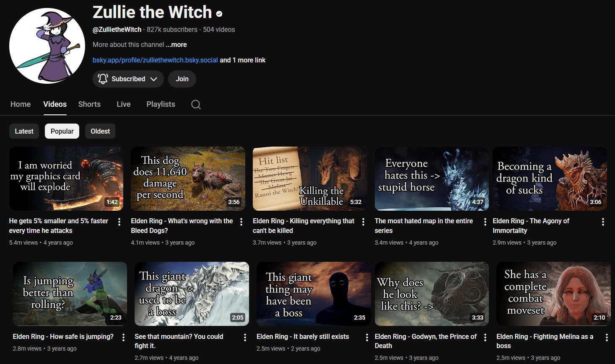Image resolution: width=615 pixels, height=364 pixels.
Task: Open title 'Elden Ring - Fighting Melina as a boss'
Action: [x=545, y=341]
